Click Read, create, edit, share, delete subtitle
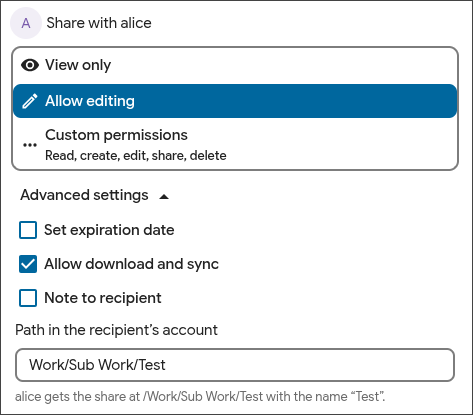The image size is (473, 415). (136, 156)
